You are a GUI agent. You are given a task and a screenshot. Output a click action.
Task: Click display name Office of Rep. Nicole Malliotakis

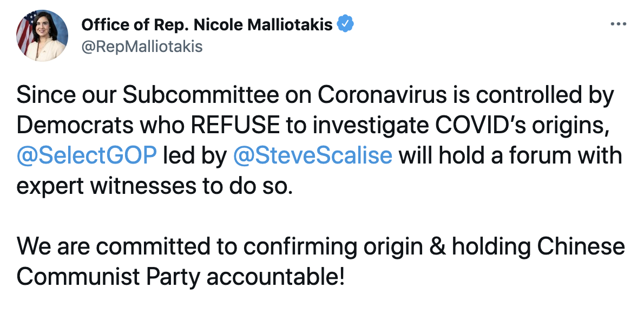point(207,24)
